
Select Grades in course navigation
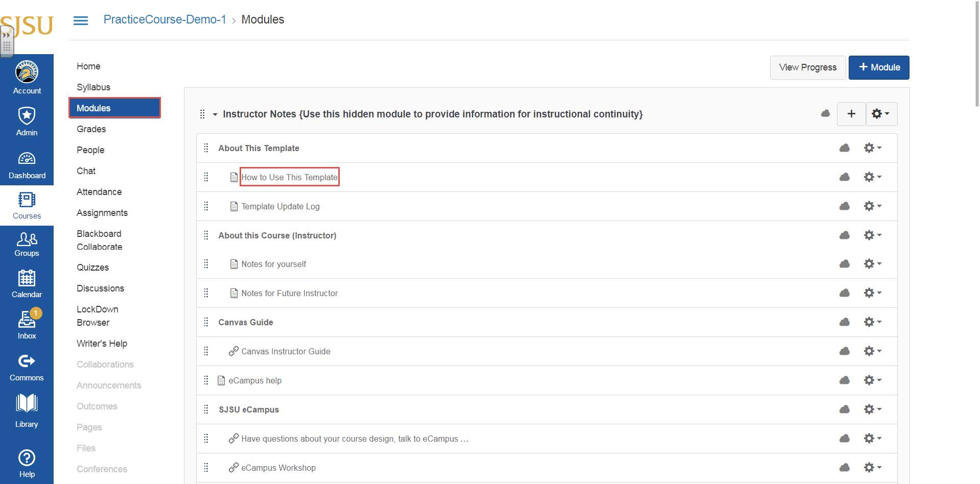[x=91, y=129]
